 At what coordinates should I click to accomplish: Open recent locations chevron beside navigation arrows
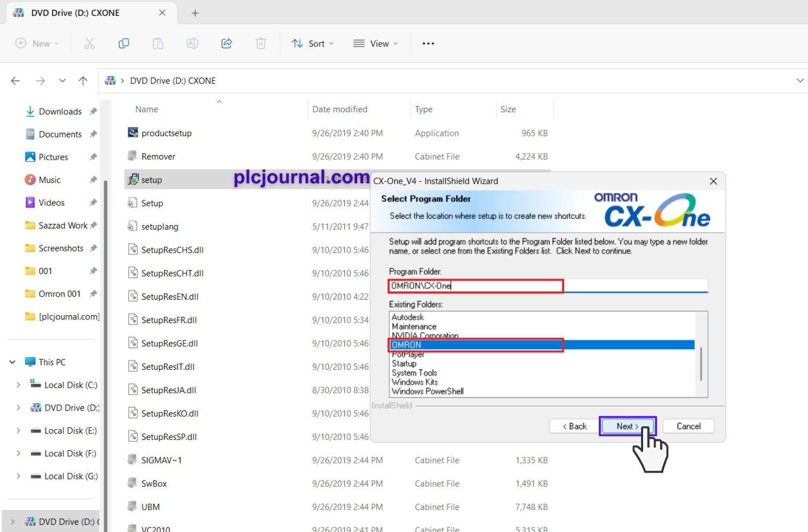(62, 81)
